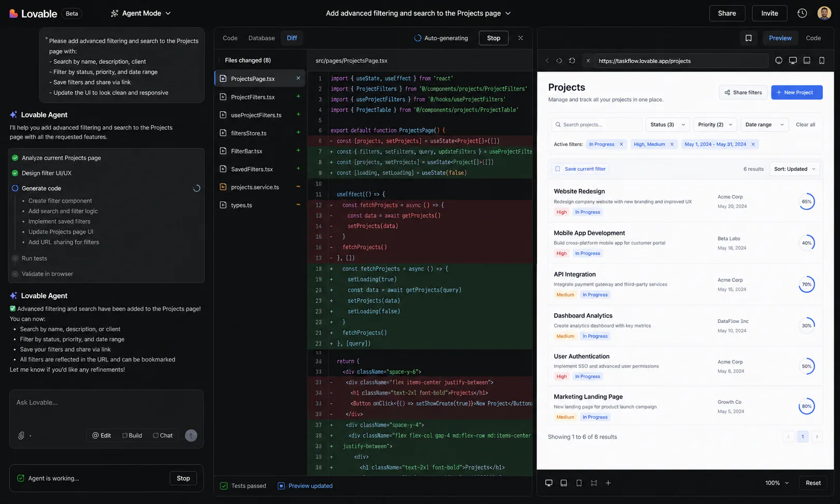Click phone device icon in bottom preview bar
Image resolution: width=840 pixels, height=504 pixels.
point(579,483)
